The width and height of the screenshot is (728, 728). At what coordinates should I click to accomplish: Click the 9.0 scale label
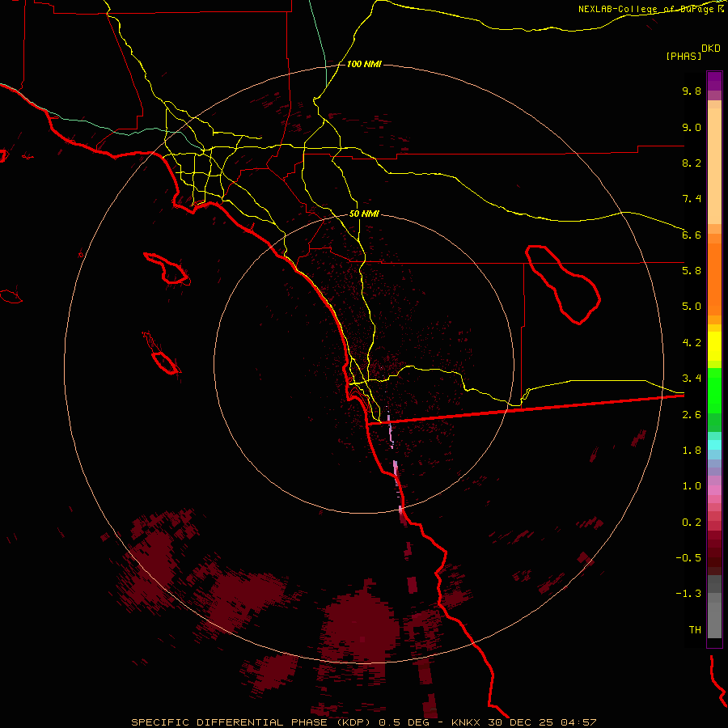(692, 127)
